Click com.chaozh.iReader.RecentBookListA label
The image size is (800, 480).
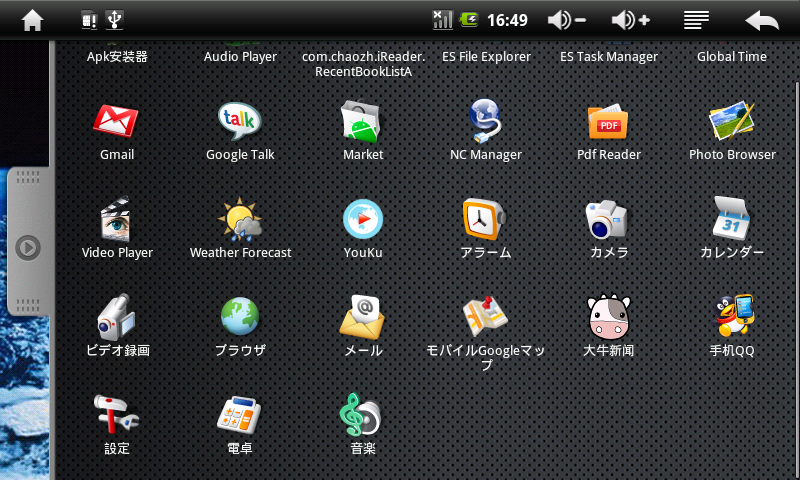(x=363, y=64)
